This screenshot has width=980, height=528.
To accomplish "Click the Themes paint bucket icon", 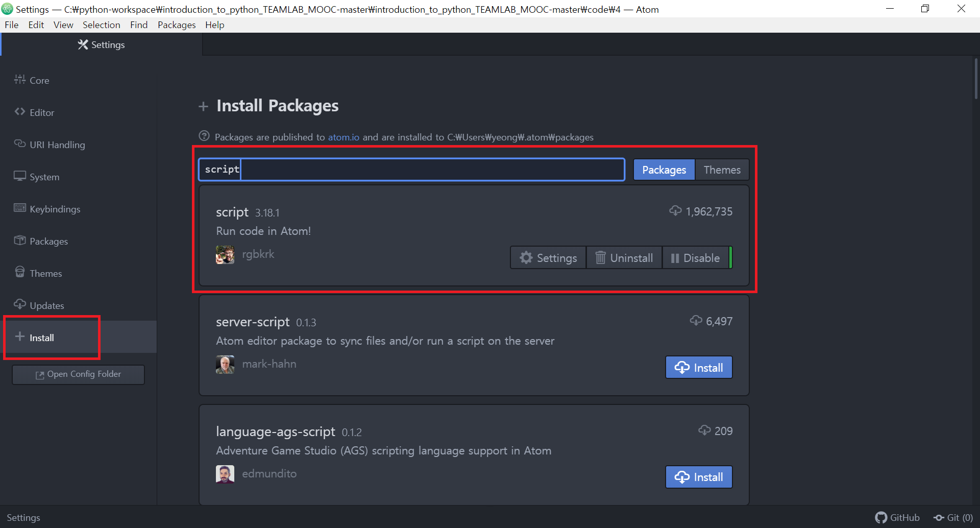I will coord(20,272).
